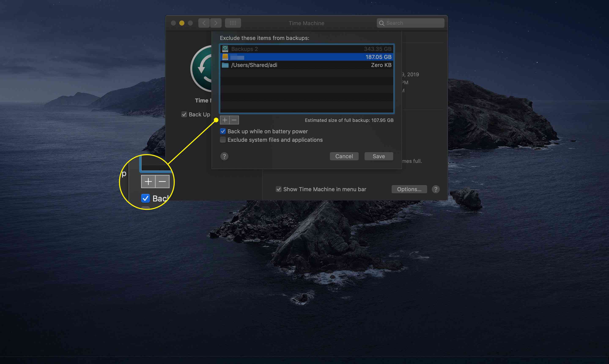Click the remove exclusion (-) button

[x=234, y=120]
